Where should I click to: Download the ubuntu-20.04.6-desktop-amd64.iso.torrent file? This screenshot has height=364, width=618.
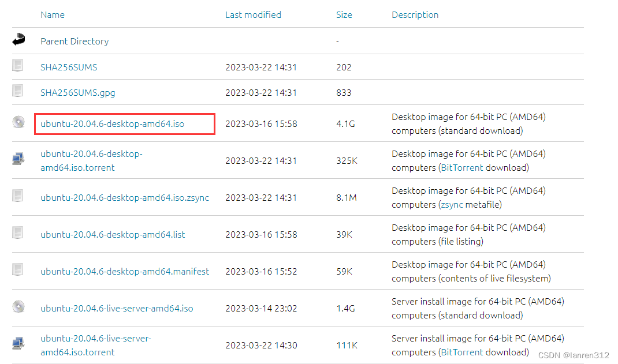(91, 160)
